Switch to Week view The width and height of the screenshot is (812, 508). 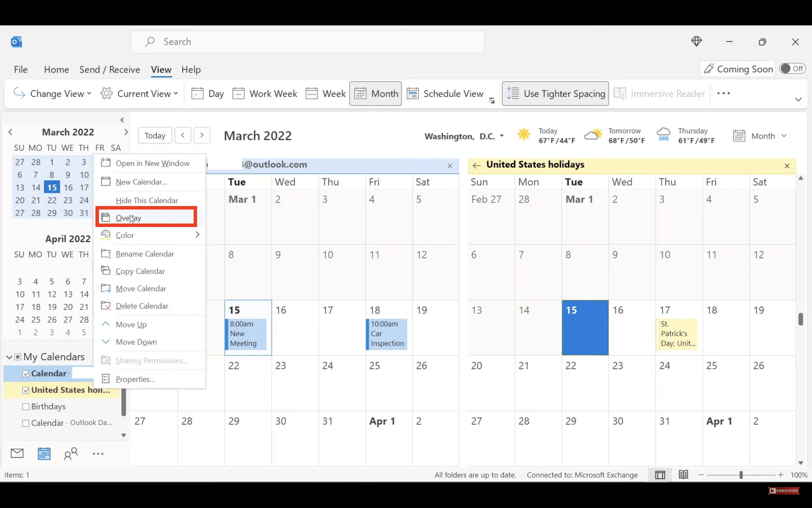click(x=325, y=93)
